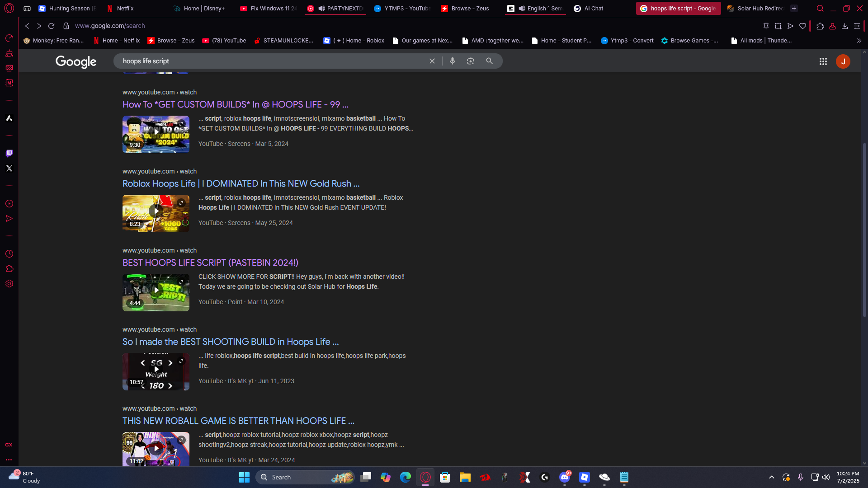This screenshot has height=488, width=868.
Task: Open Twitch from the sidebar
Action: click(x=9, y=153)
